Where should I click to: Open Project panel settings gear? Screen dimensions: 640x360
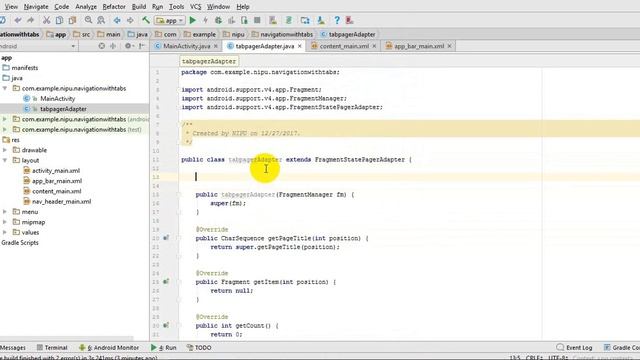(x=129, y=46)
